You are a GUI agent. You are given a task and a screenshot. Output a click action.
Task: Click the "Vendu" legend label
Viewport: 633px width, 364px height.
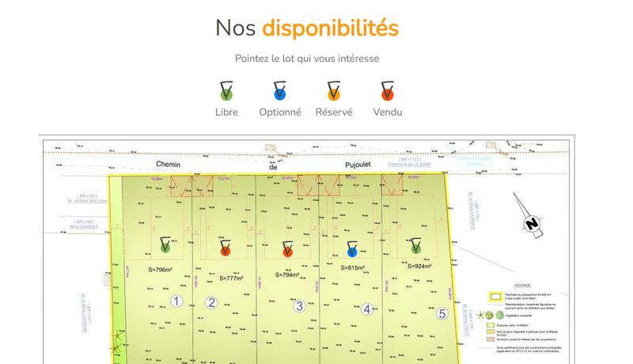387,112
